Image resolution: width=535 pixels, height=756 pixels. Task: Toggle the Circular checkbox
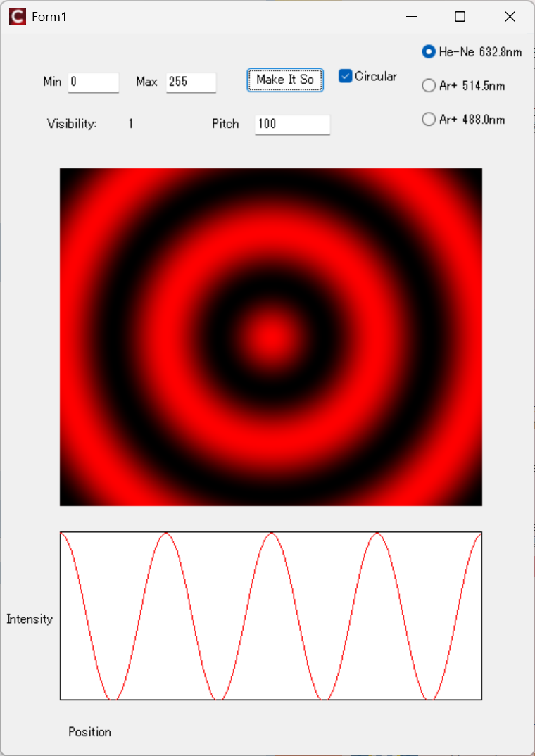click(346, 77)
